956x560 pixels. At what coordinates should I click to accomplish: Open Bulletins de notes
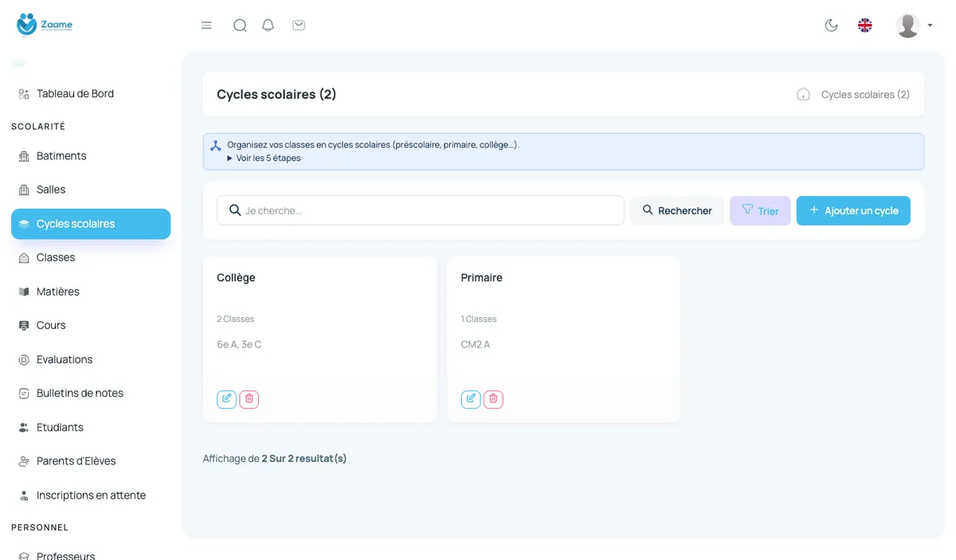91,393
